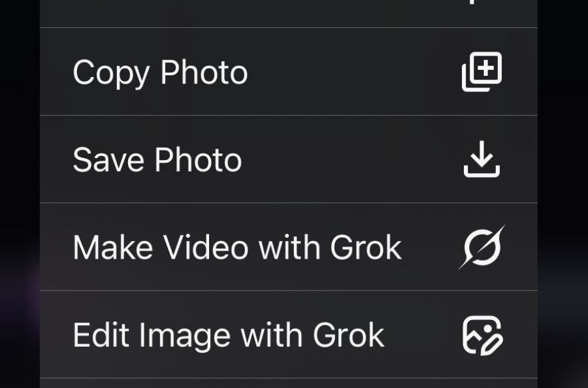Tap the "Make Video with Grok" text
Viewport: 588px width, 388px height.
click(237, 248)
